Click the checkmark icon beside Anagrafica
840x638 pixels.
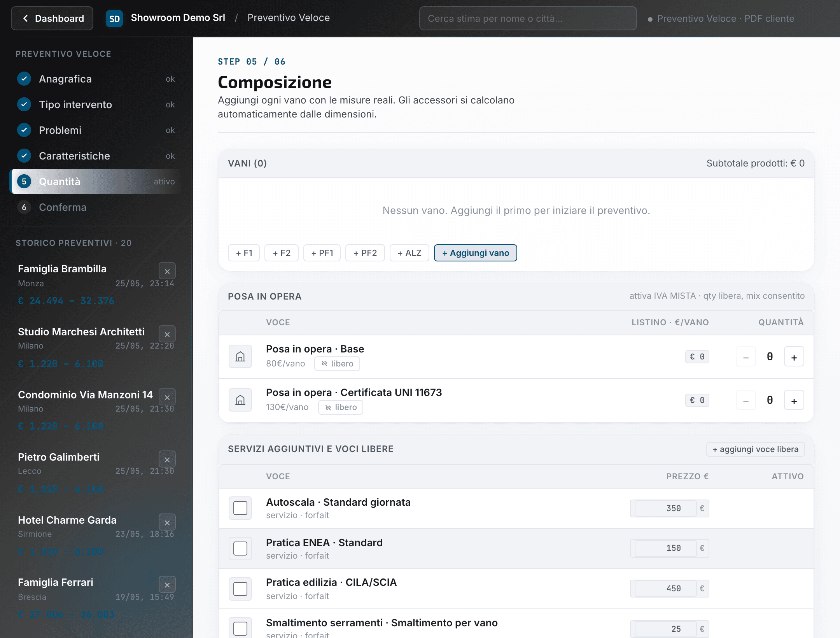[x=24, y=79]
